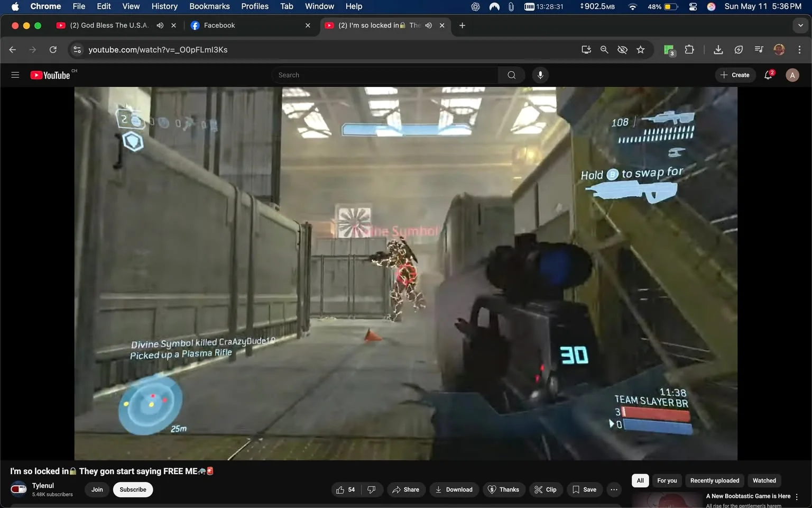The image size is (812, 508).
Task: Open Chrome three-dot menu
Action: [x=799, y=50]
